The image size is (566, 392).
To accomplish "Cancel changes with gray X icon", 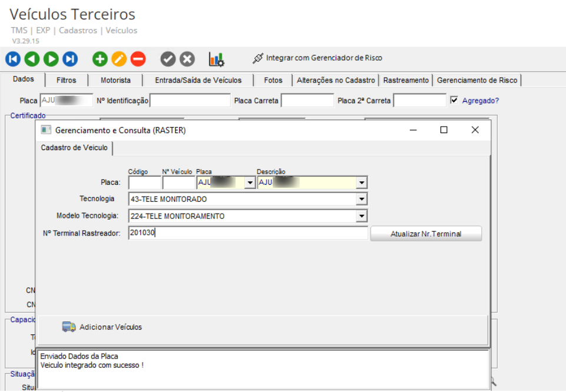I will tap(187, 59).
